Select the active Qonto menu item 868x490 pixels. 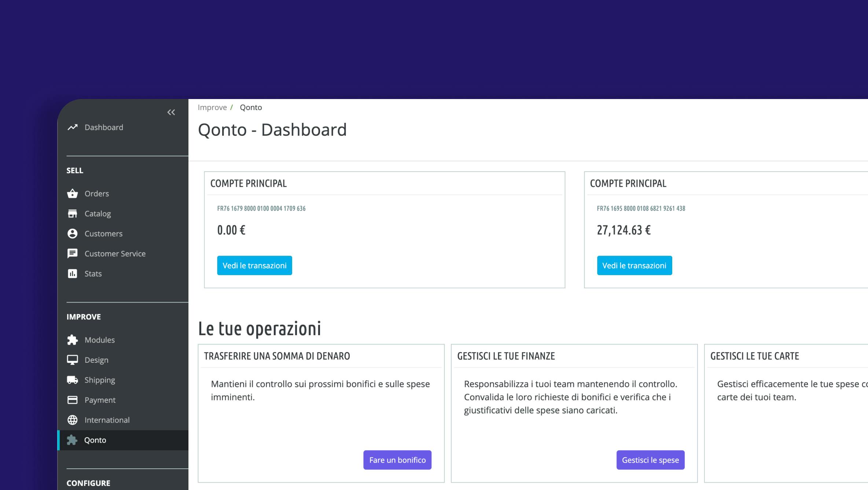point(123,440)
